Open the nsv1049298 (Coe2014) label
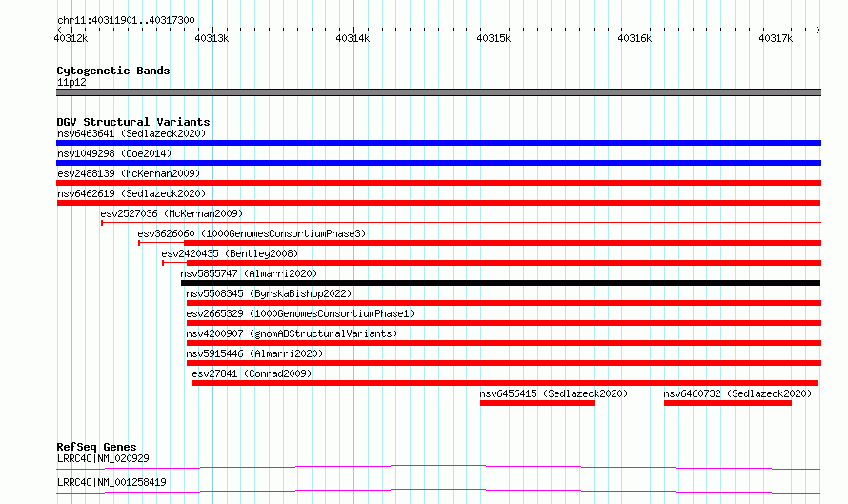 pyautogui.click(x=114, y=153)
